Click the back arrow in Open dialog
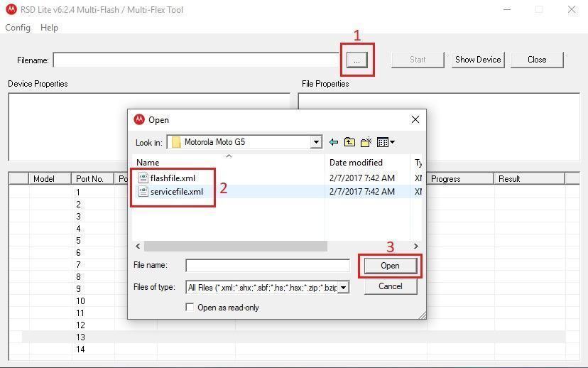 click(333, 142)
